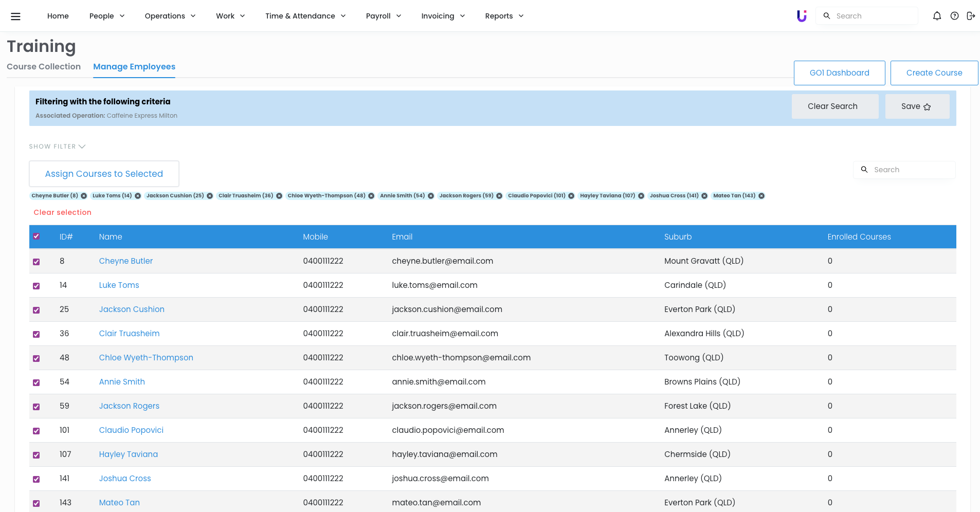This screenshot has width=980, height=512.
Task: Switch to the Course Collection tab
Action: coord(44,67)
